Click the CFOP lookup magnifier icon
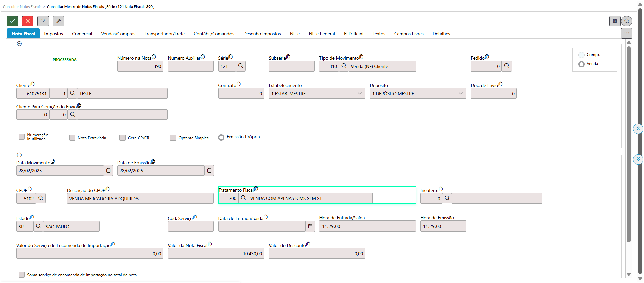644x283 pixels. click(41, 198)
